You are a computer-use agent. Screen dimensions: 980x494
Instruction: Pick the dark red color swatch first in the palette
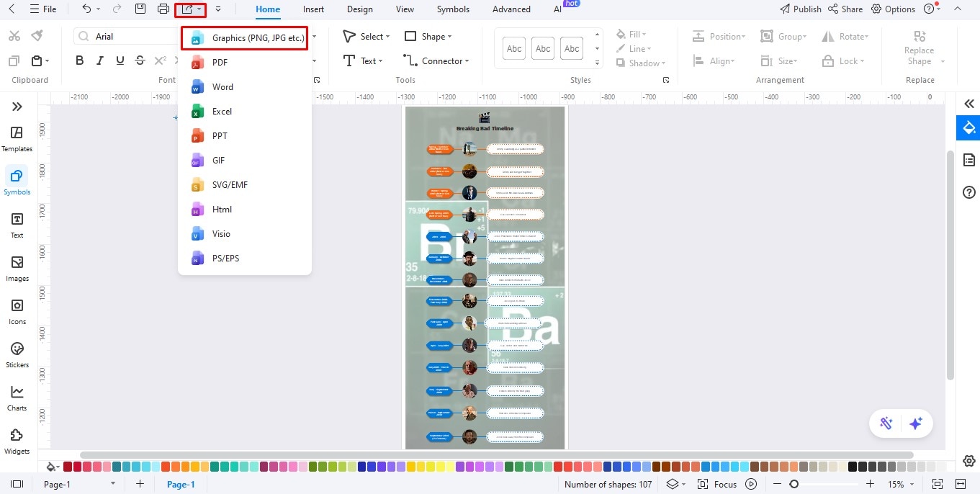pos(68,467)
